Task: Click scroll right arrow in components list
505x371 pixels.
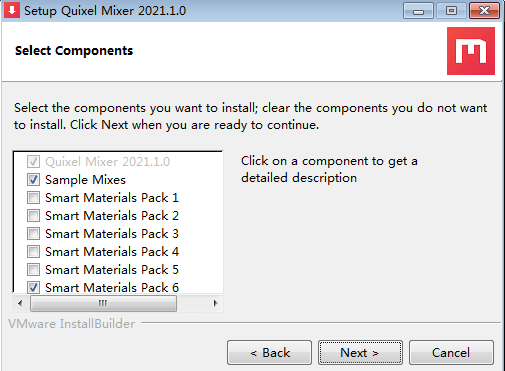Action: tap(215, 303)
